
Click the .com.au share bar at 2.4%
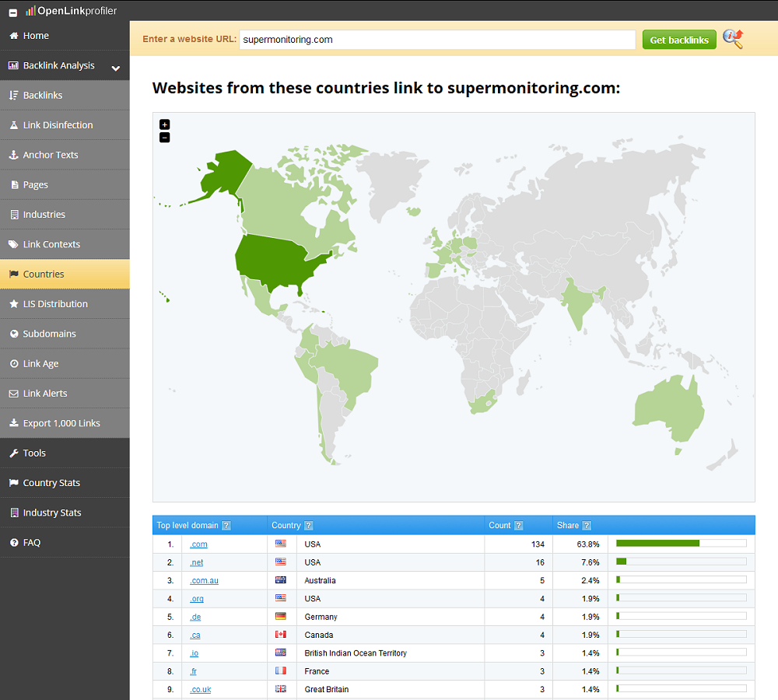682,580
